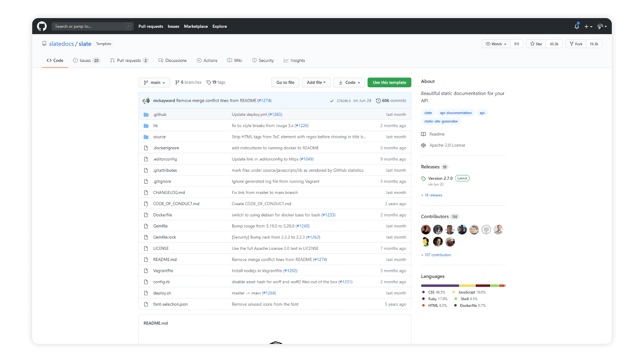Image resolution: width=644 pixels, height=362 pixels.
Task: Focus the Search or jump to field
Action: [92, 27]
